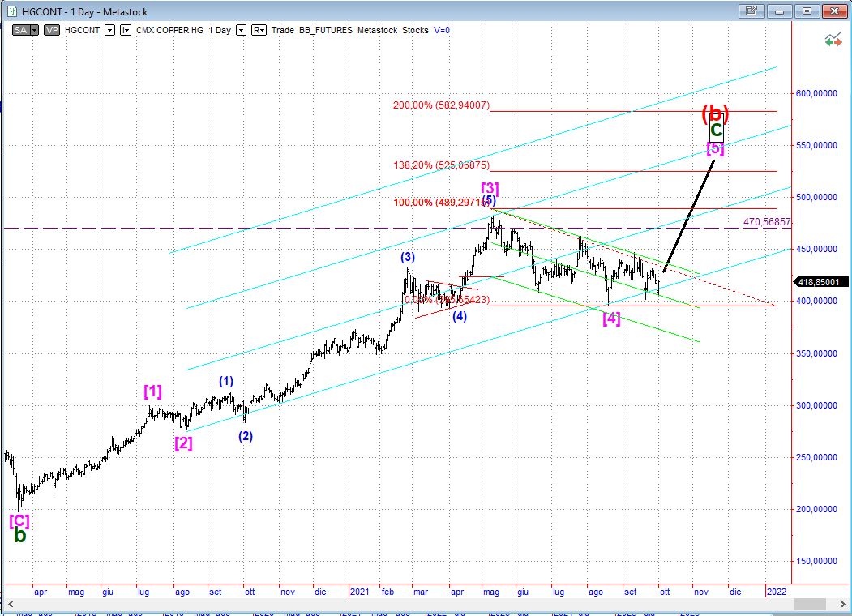The height and width of the screenshot is (616, 852).
Task: Click the 2022 year marker on date axis
Action: click(x=776, y=592)
